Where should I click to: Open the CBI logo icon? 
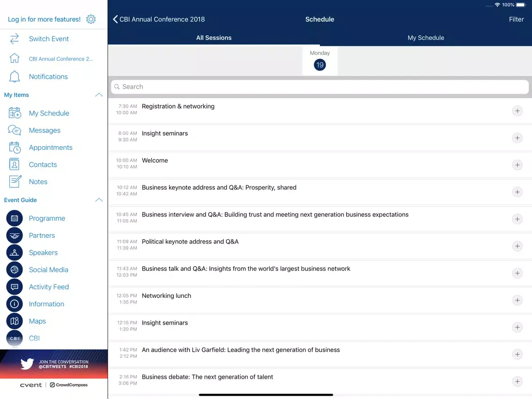[14, 338]
